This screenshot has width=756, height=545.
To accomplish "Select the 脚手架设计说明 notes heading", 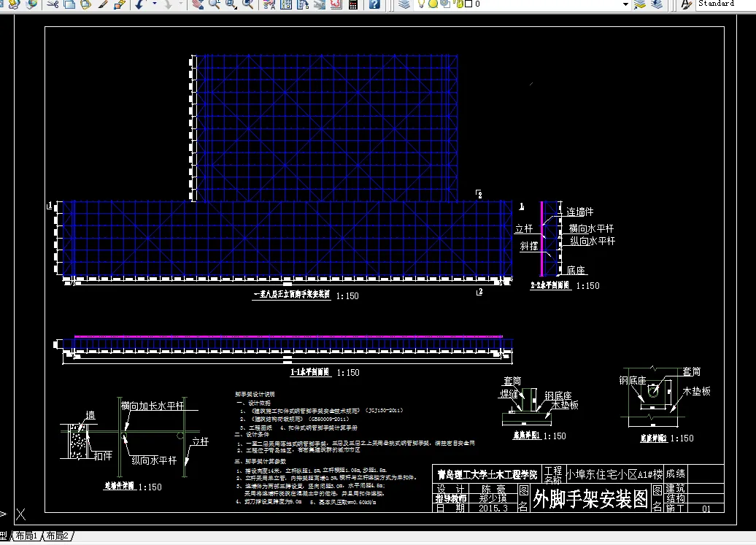I will [255, 394].
